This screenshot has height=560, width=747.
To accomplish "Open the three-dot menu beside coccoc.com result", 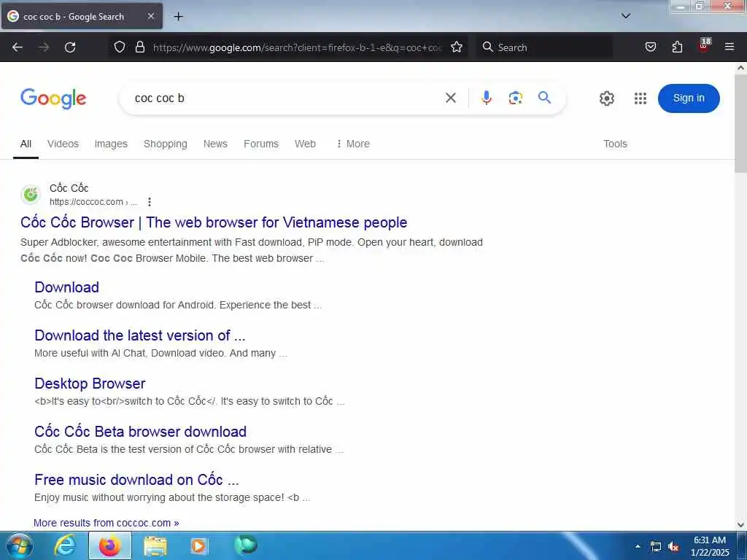I will pos(150,202).
